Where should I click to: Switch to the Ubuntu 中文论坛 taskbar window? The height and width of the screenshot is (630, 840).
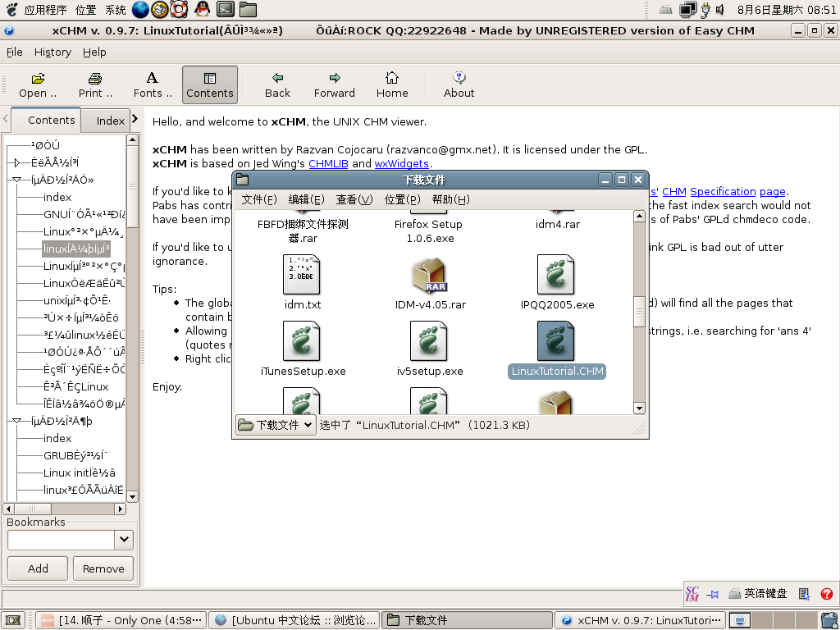(x=294, y=620)
